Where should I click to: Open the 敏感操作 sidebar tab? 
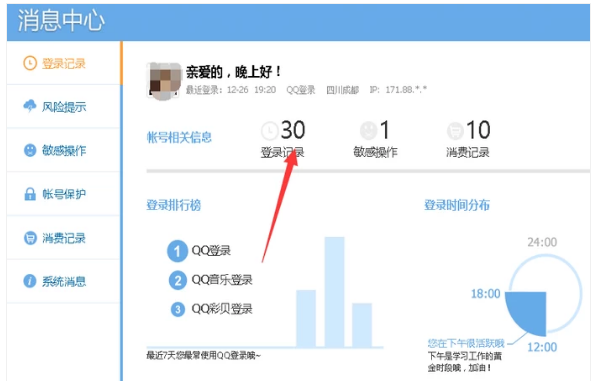[x=63, y=150]
